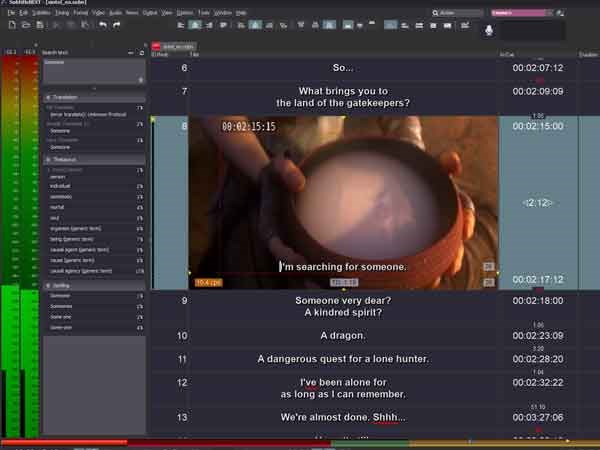Switch to the sintel subtitle file tab
Screen dimensions: 600x450
pyautogui.click(x=174, y=47)
